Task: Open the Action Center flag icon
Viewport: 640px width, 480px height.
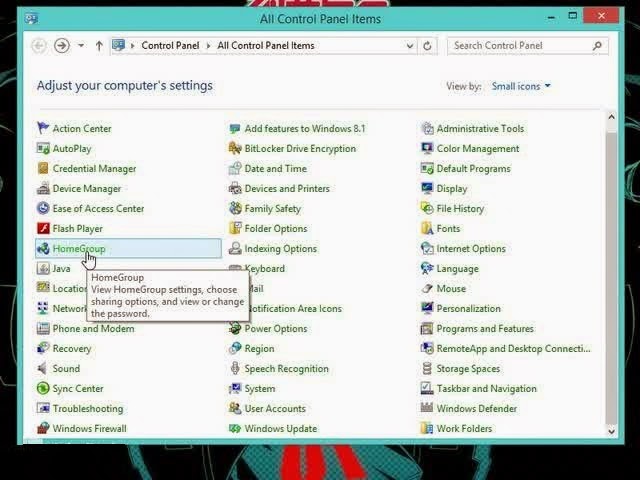Action: click(x=43, y=128)
